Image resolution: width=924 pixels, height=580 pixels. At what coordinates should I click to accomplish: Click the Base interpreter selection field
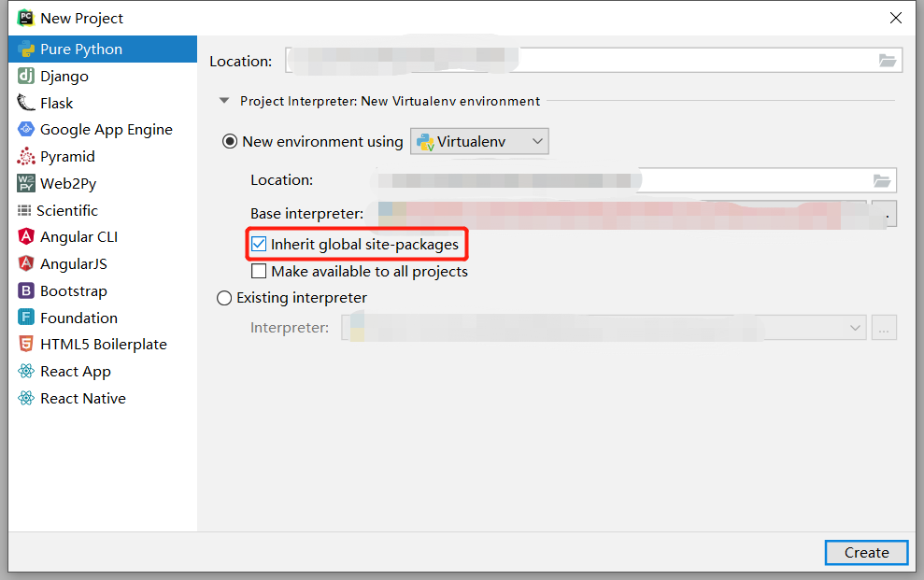[x=621, y=214]
